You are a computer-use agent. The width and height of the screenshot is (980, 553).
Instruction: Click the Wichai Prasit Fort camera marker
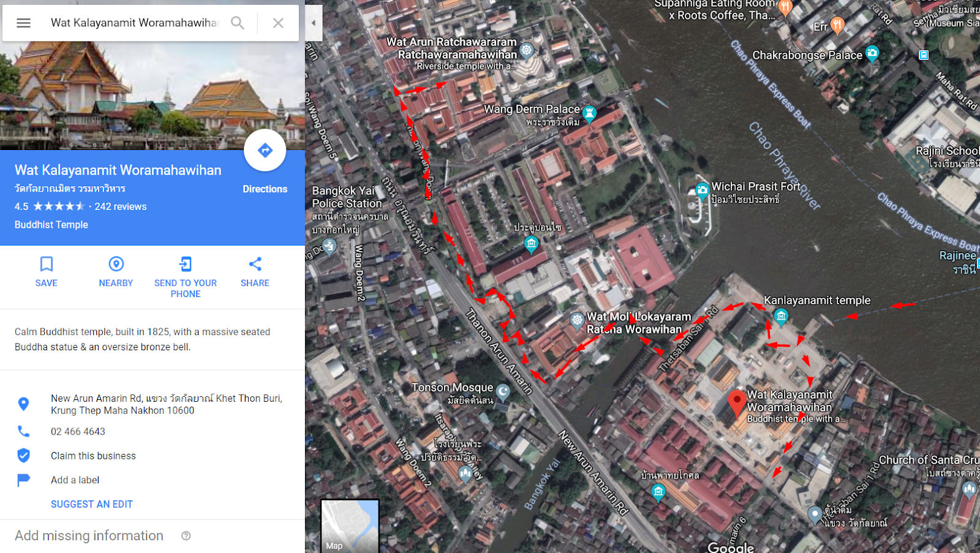click(x=702, y=191)
